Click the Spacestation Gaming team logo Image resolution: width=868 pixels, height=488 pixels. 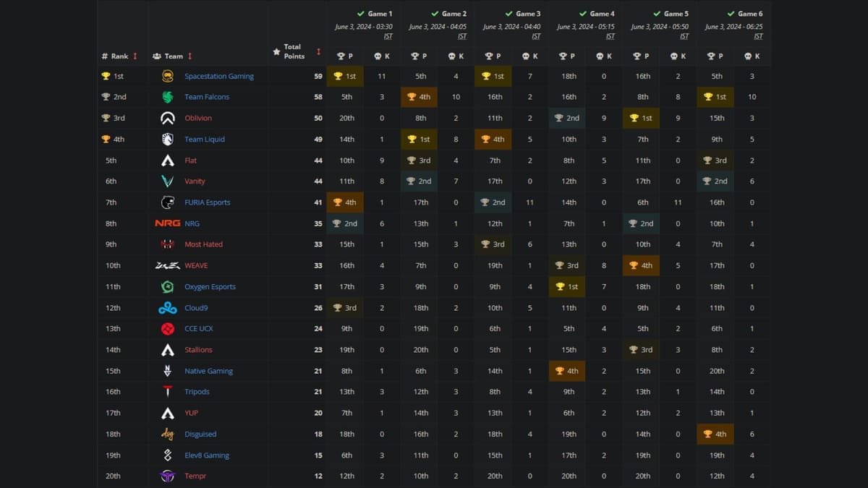click(167, 76)
